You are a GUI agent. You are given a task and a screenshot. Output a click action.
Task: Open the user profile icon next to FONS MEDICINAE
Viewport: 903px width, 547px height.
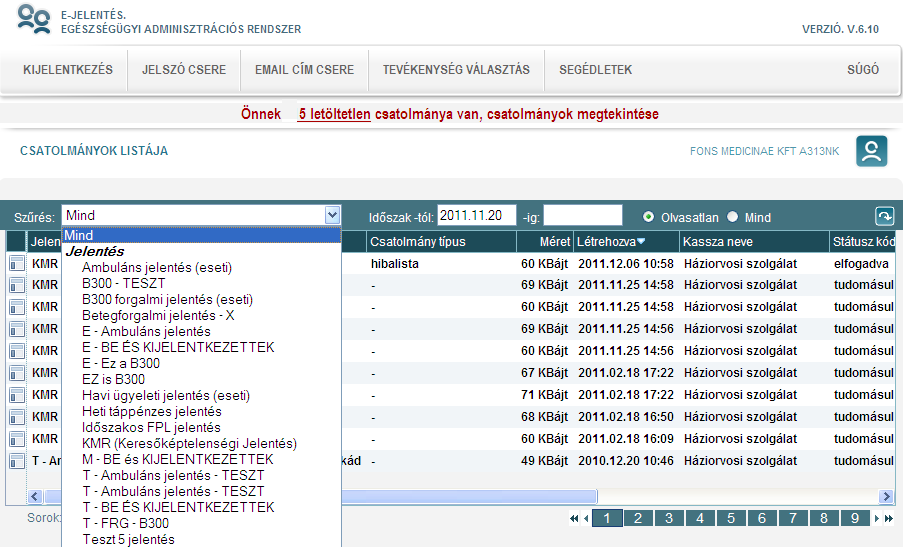[x=871, y=151]
